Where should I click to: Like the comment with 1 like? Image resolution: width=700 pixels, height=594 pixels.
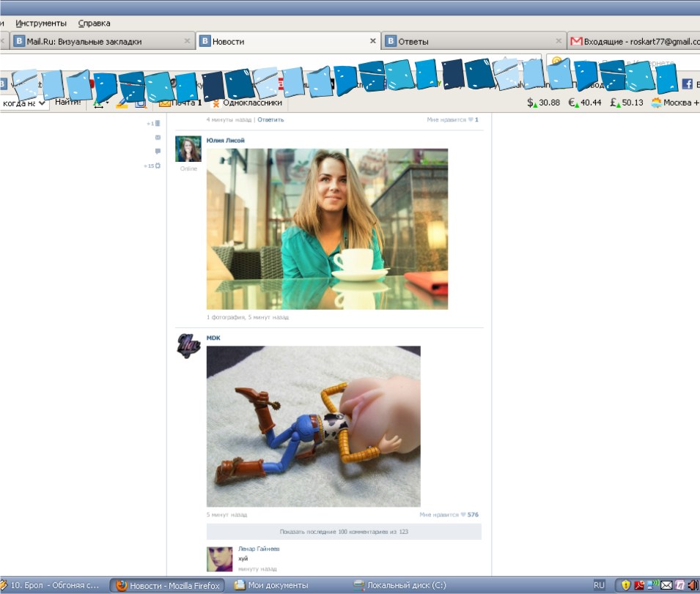pos(452,119)
